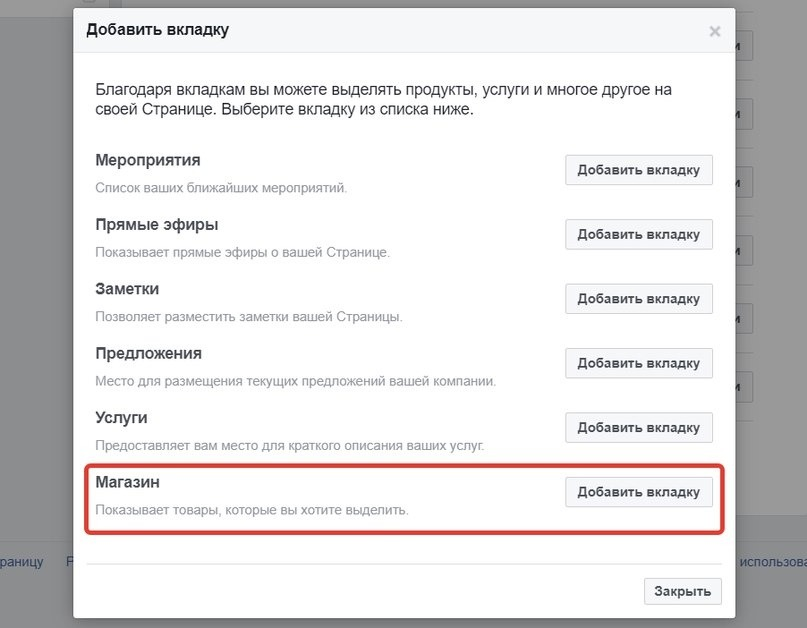Close the dialog with the X icon
The image size is (807, 628).
[714, 31]
